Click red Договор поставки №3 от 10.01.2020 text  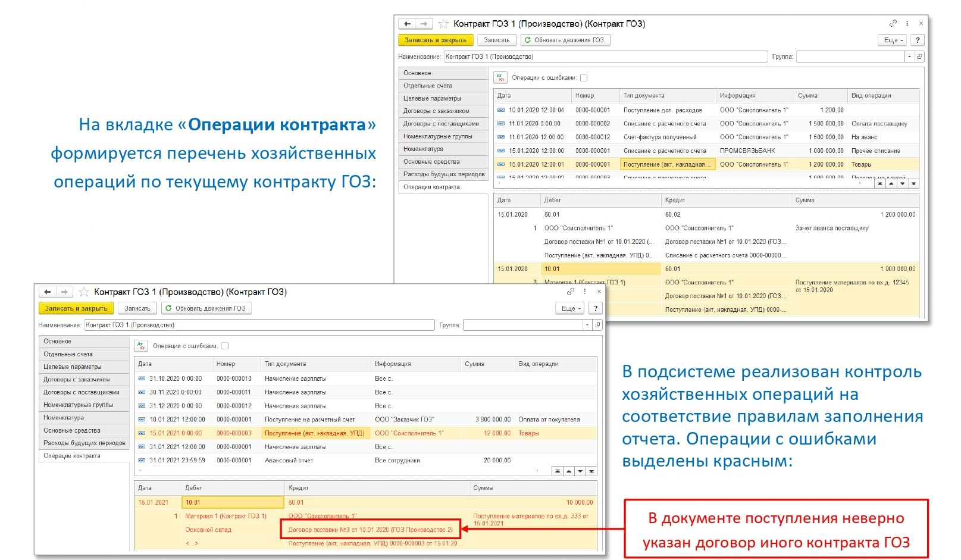tap(370, 530)
